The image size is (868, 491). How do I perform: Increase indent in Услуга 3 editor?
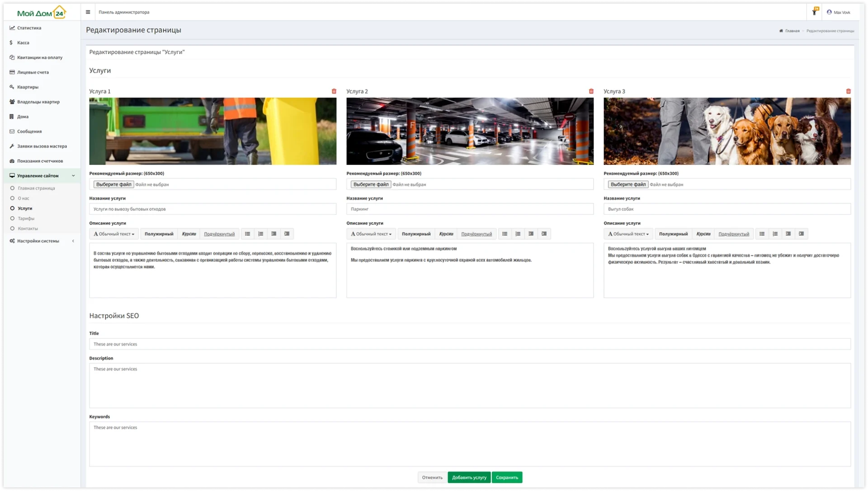point(801,234)
